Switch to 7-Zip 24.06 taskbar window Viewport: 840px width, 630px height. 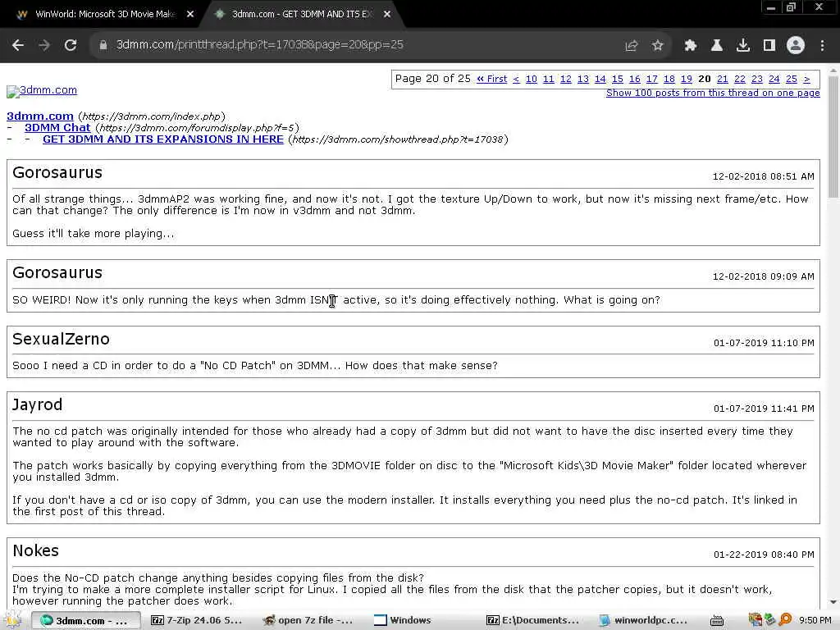[x=197, y=620]
